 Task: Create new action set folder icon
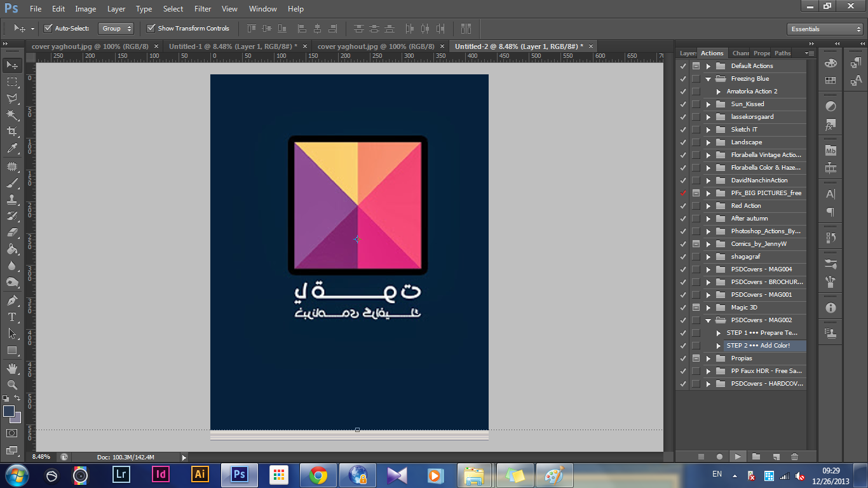coord(756,456)
